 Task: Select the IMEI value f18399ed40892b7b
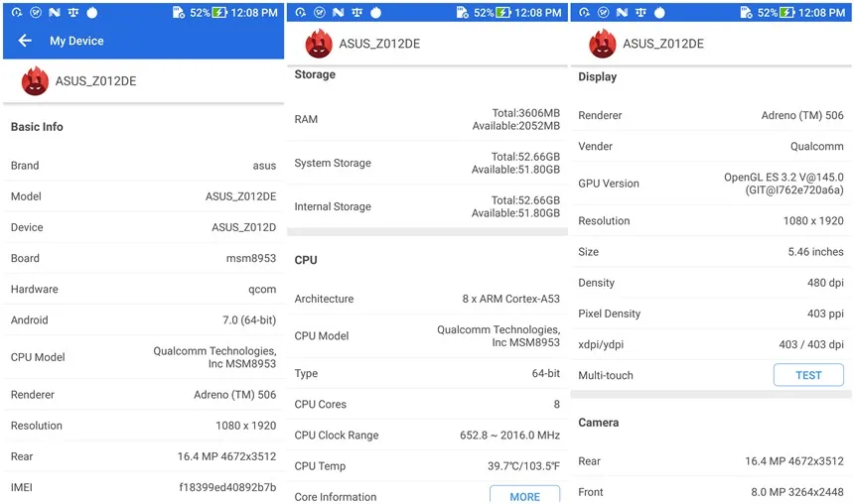[227, 487]
